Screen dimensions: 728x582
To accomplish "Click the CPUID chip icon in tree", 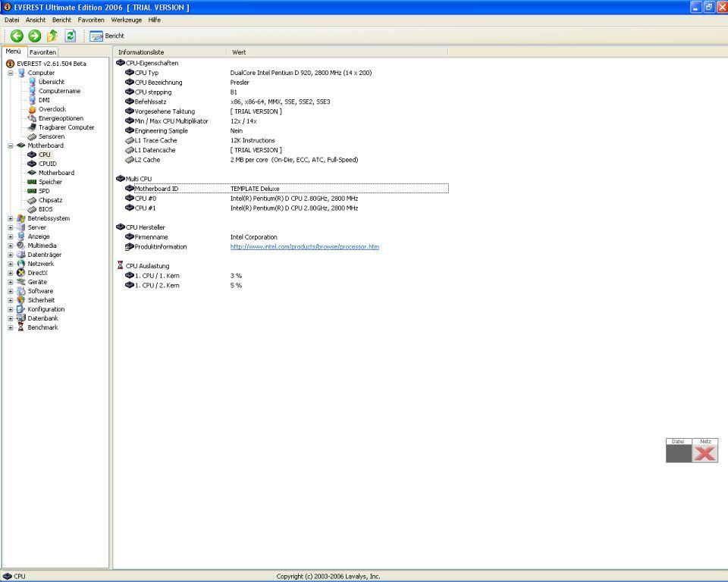I will [32, 164].
